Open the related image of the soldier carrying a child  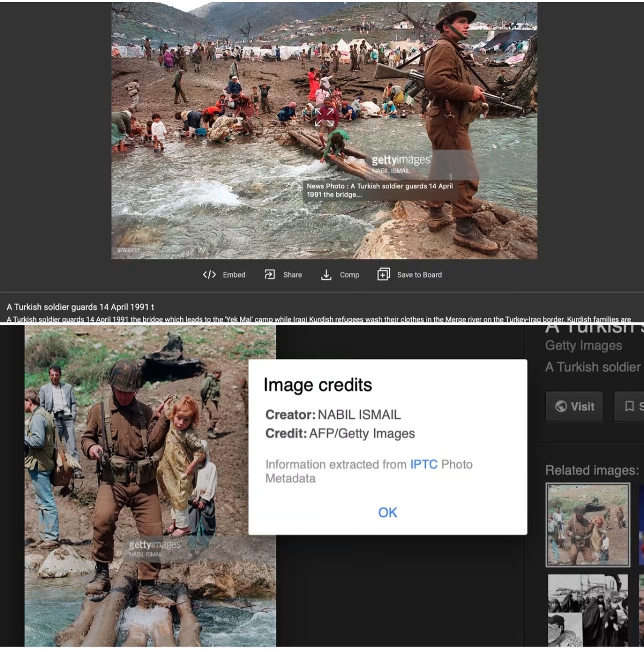588,525
